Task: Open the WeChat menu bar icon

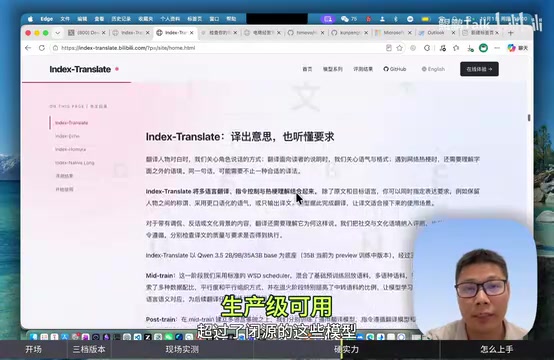Action: click(345, 19)
